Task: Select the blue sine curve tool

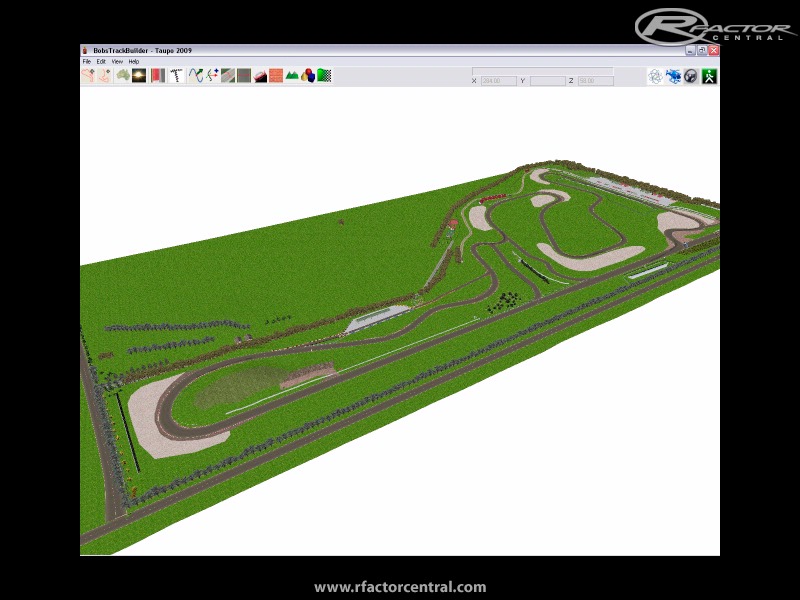Action: pyautogui.click(x=195, y=76)
